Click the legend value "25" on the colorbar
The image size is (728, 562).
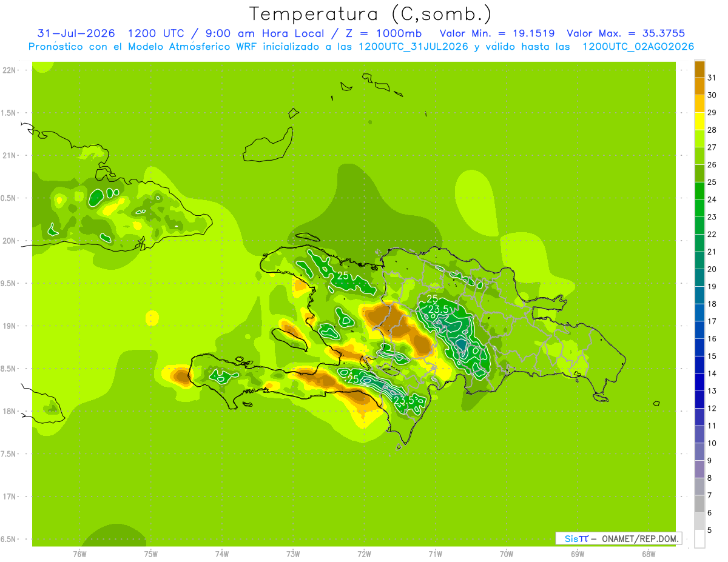712,182
